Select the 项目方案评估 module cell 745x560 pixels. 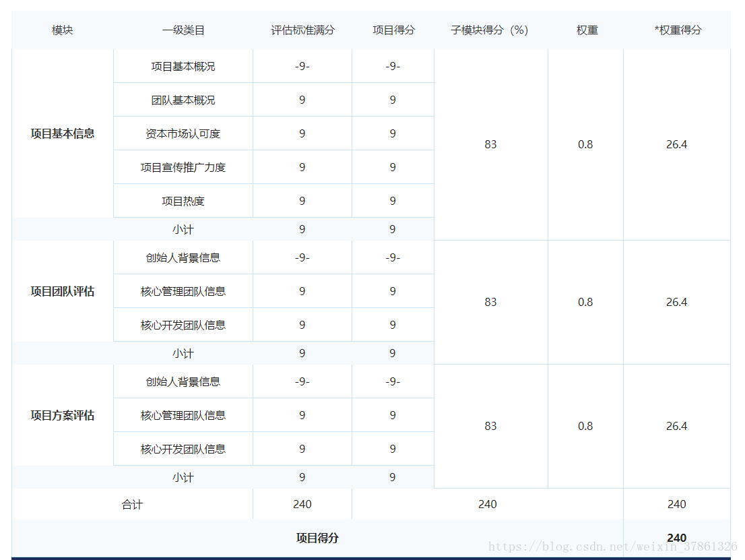pos(62,416)
